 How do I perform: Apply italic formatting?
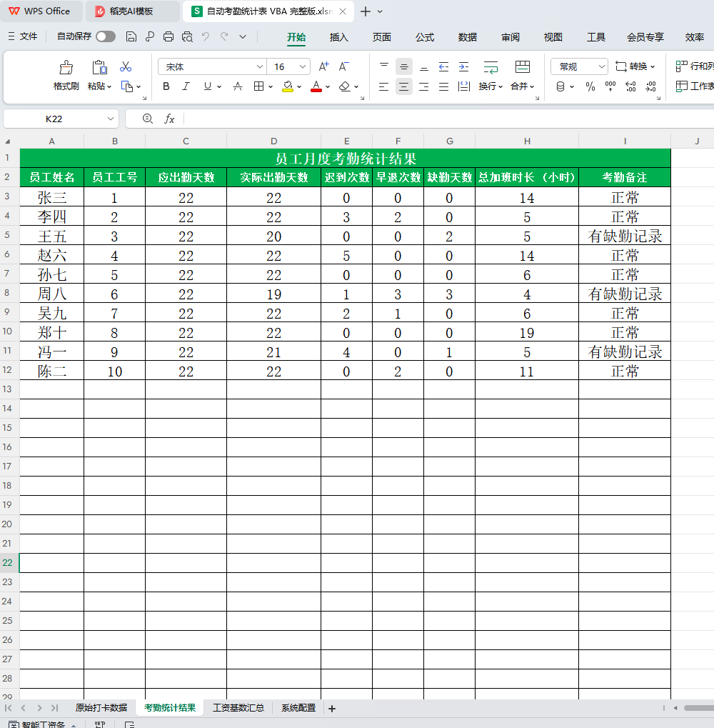pyautogui.click(x=186, y=86)
